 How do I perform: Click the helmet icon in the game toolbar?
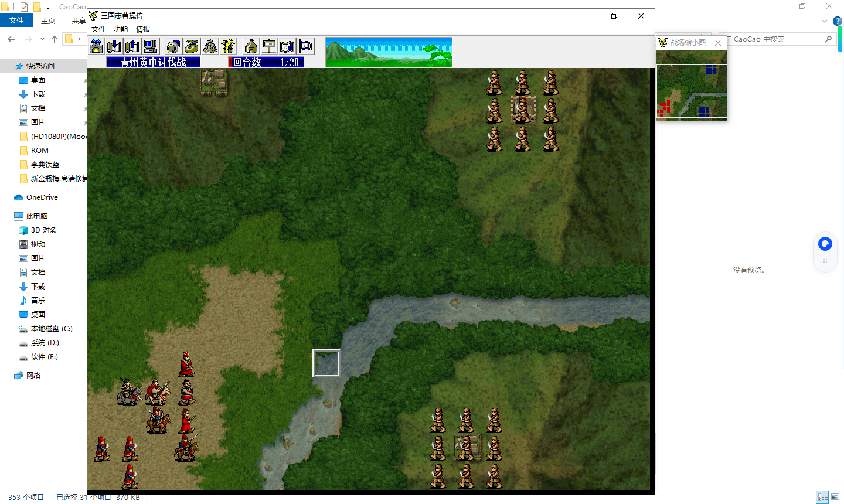pyautogui.click(x=173, y=46)
